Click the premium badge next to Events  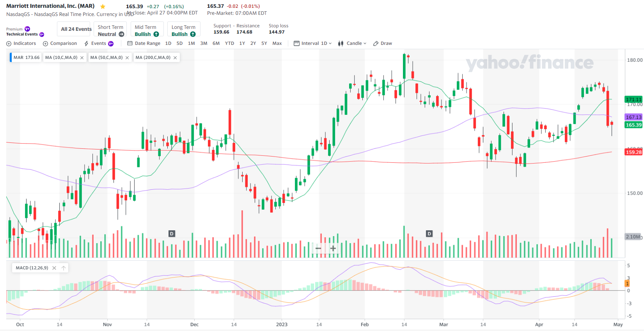111,44
